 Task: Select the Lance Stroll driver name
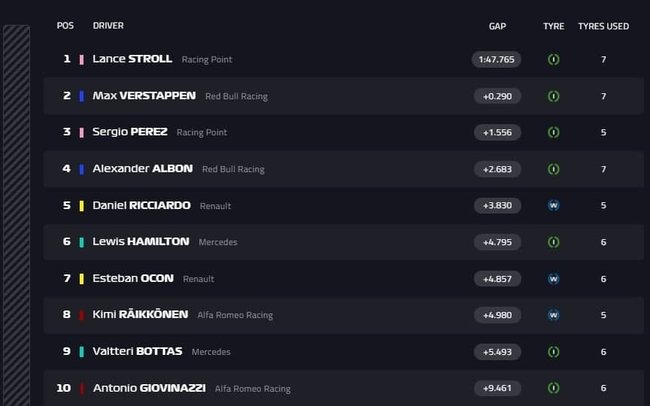click(132, 59)
